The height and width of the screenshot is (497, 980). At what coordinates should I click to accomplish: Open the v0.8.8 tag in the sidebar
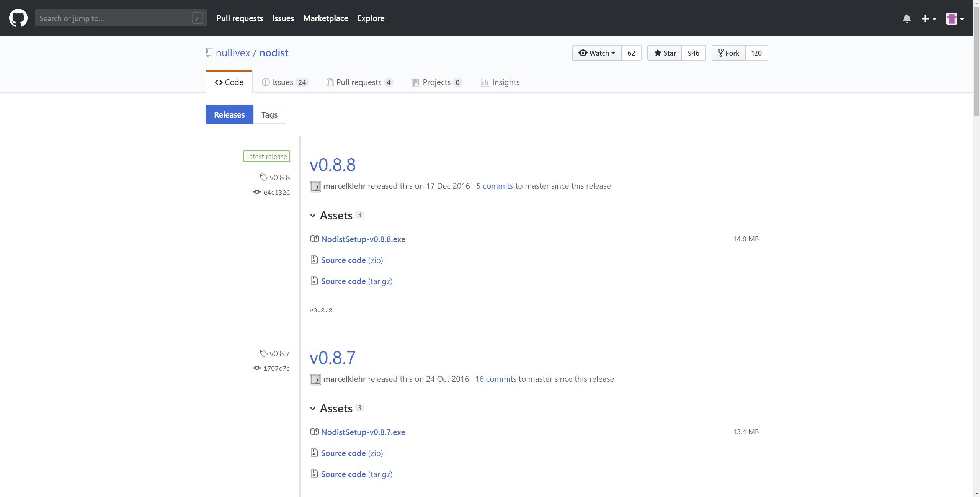click(x=280, y=177)
